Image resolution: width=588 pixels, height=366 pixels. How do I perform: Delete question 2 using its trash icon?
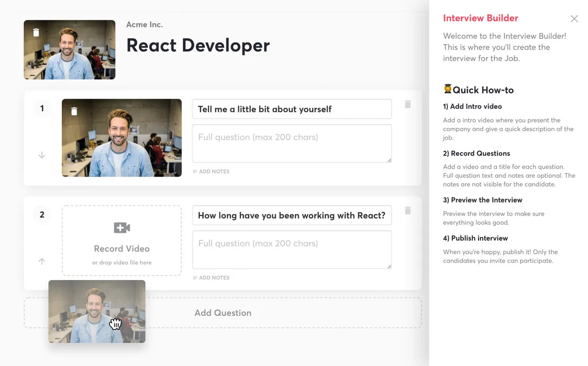407,210
